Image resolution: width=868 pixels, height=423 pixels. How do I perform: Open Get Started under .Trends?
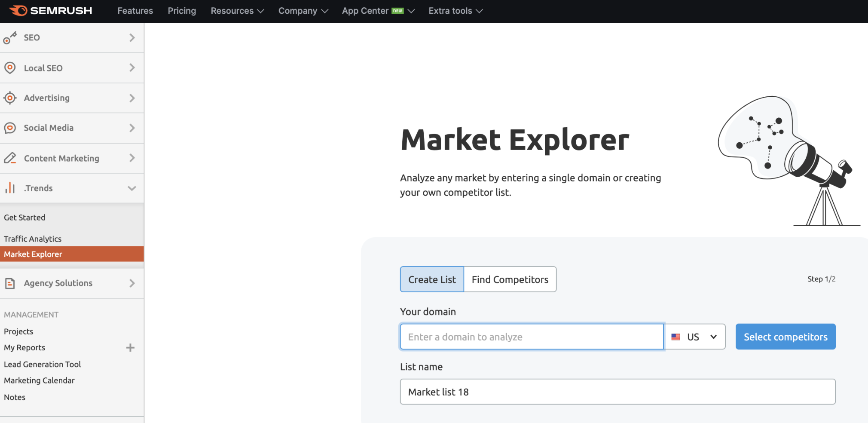point(24,218)
